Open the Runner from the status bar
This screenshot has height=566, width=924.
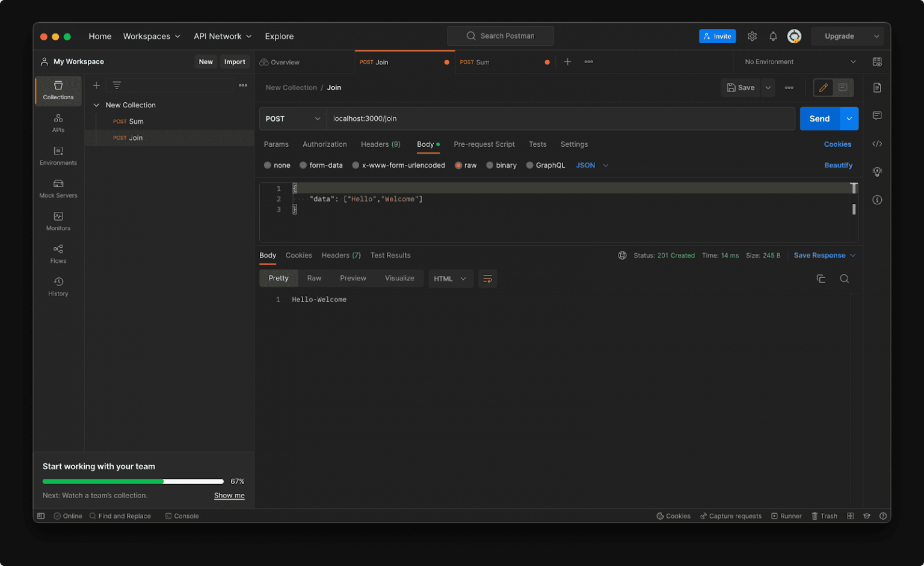click(x=786, y=515)
